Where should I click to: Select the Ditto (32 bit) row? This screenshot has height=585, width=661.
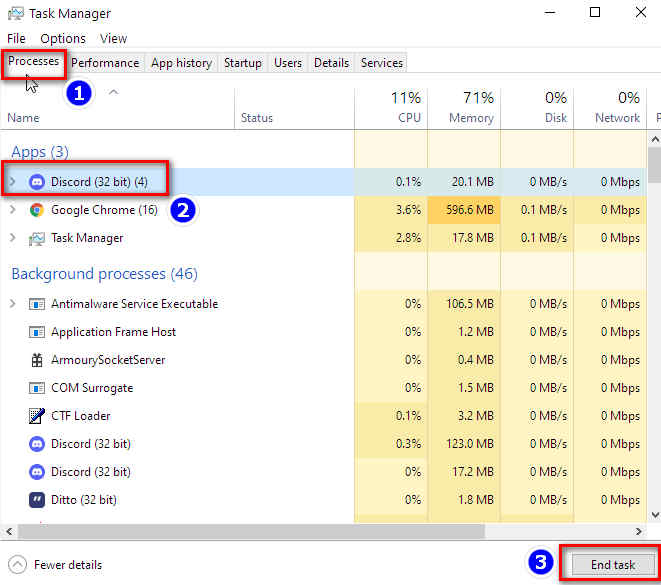pyautogui.click(x=324, y=500)
